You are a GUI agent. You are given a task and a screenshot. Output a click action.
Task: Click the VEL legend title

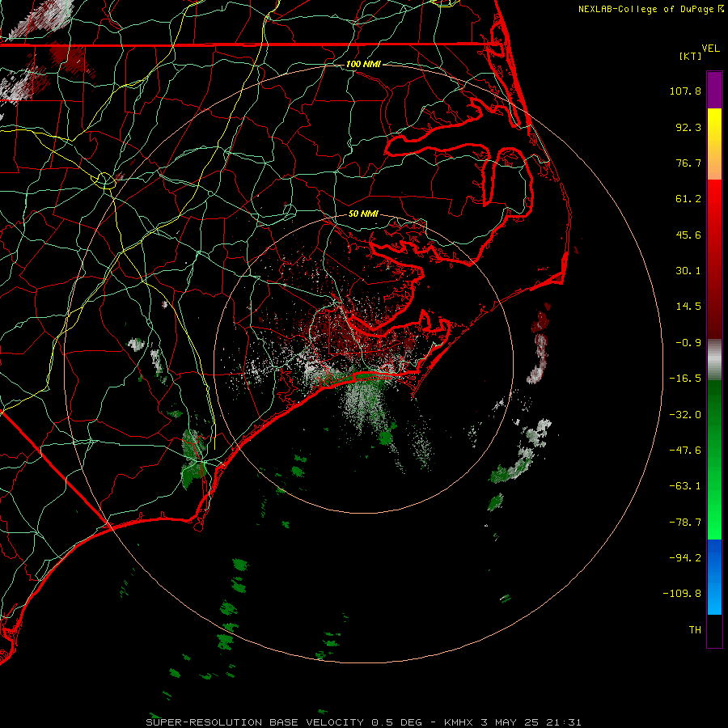click(x=710, y=49)
